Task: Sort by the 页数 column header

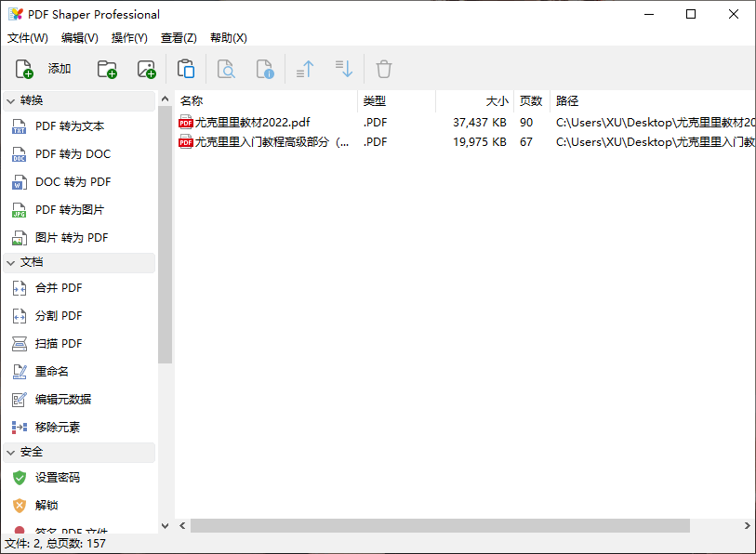Action: (532, 100)
